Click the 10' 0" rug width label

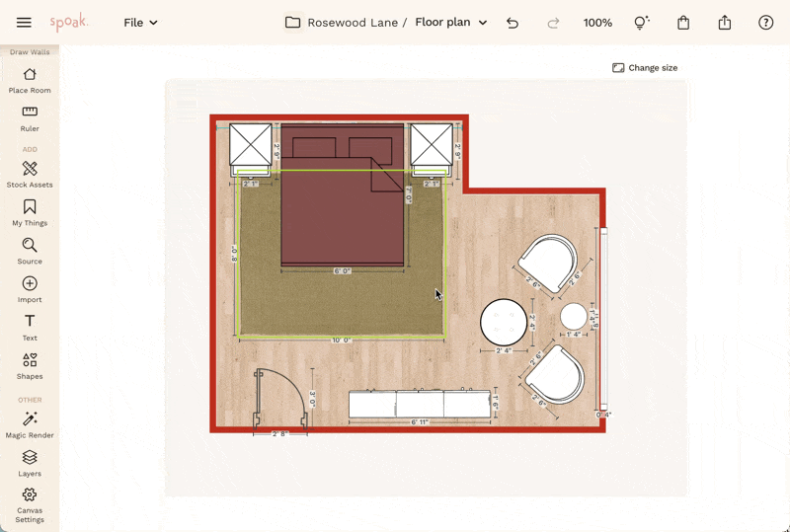(341, 341)
